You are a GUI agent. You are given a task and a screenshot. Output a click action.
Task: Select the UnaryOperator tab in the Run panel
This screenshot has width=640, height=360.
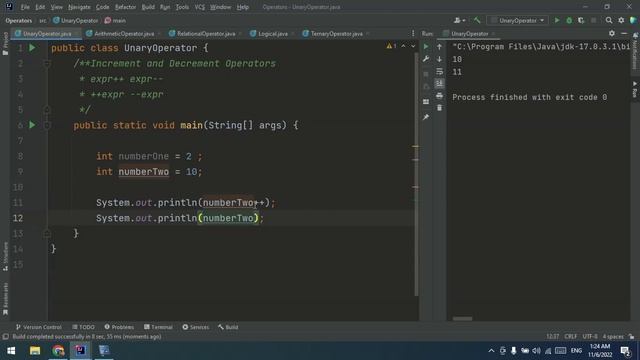pos(469,33)
